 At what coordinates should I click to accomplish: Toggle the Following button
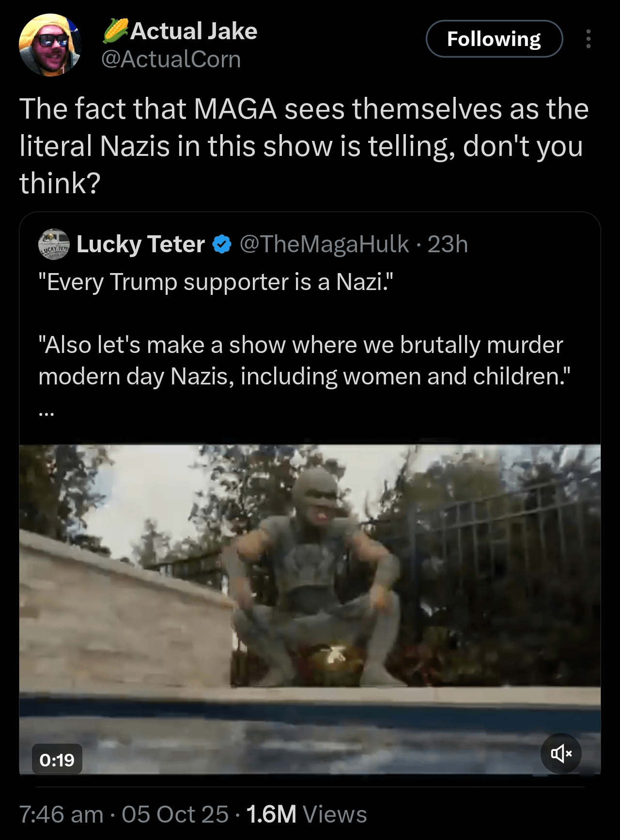coord(494,39)
